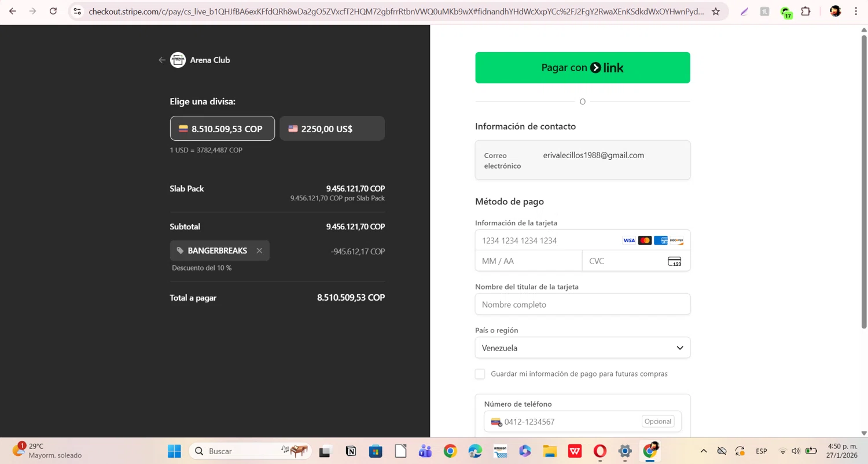Click the Nombre completo cardholder field
This screenshot has width=868, height=464.
[583, 304]
